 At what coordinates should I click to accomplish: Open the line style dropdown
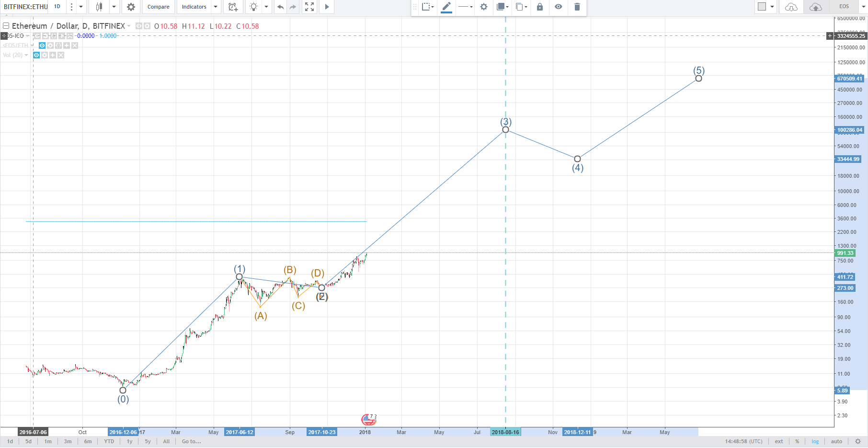[465, 7]
